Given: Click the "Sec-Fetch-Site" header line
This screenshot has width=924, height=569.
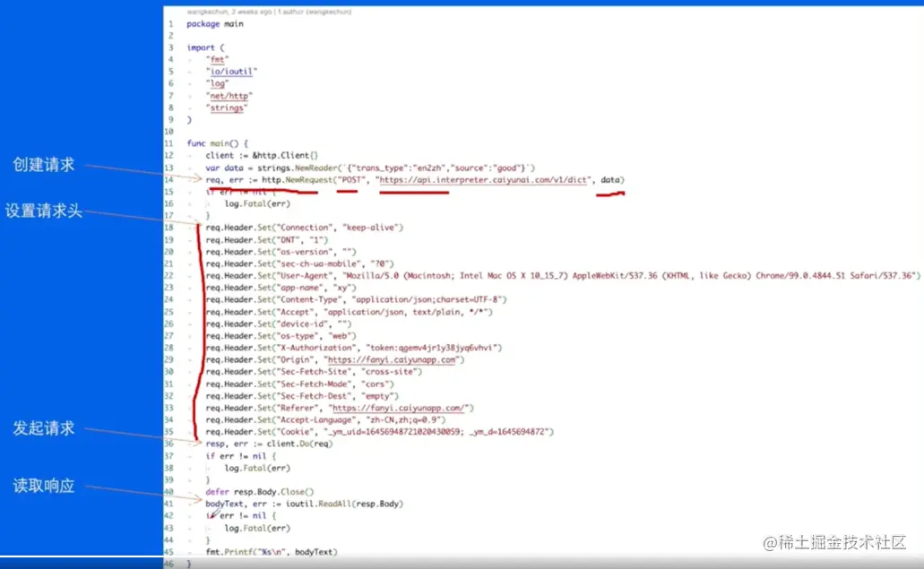Looking at the screenshot, I should pyautogui.click(x=314, y=372).
